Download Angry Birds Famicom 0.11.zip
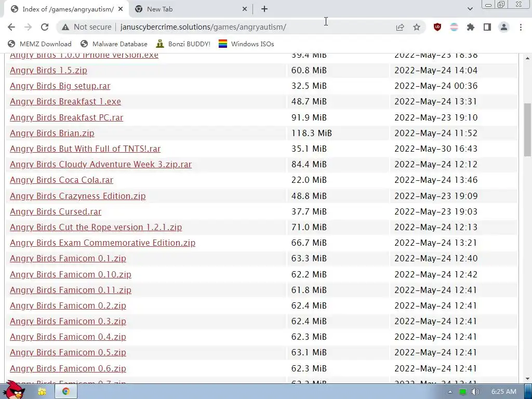532x399 pixels. [71, 290]
